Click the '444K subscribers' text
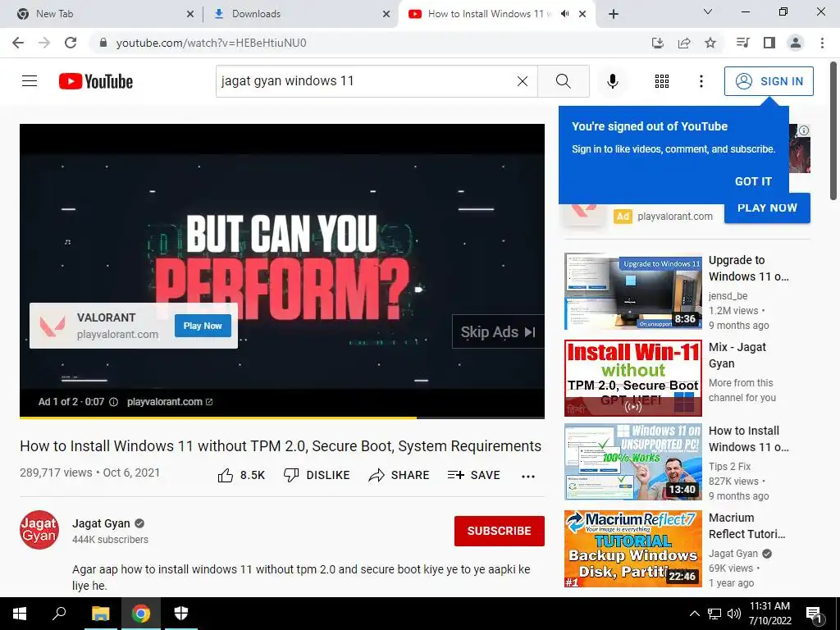This screenshot has height=630, width=840. [111, 540]
